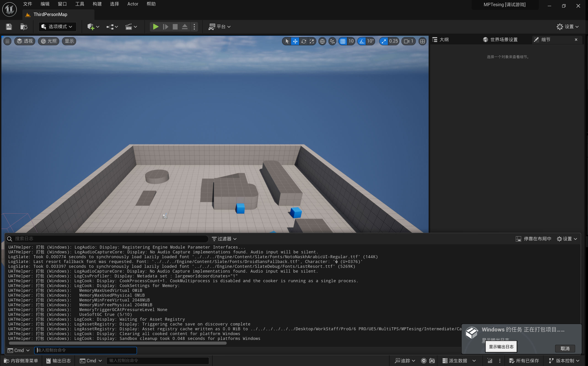
Task: Click the All Saved (所有已保存) indicator
Action: tap(524, 361)
